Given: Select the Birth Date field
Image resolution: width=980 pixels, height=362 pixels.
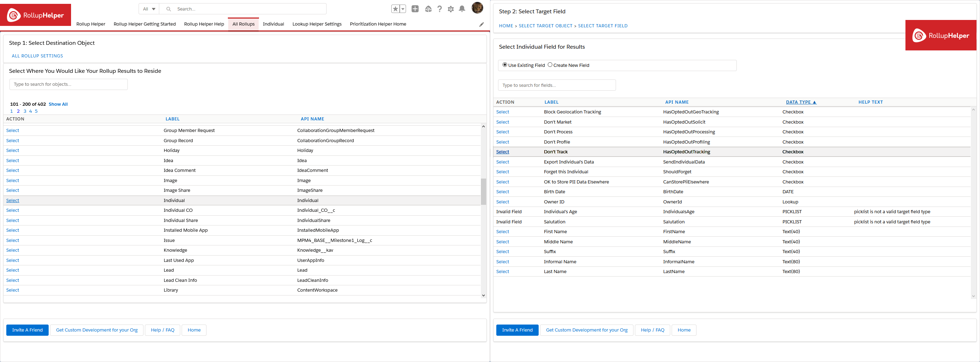Looking at the screenshot, I should point(503,192).
